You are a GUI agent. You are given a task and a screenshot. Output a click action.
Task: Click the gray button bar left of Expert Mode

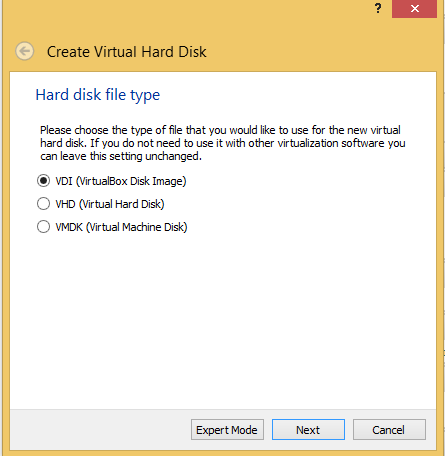tap(100, 430)
